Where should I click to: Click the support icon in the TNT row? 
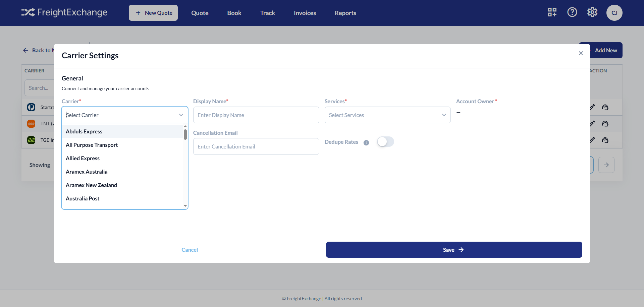click(605, 124)
